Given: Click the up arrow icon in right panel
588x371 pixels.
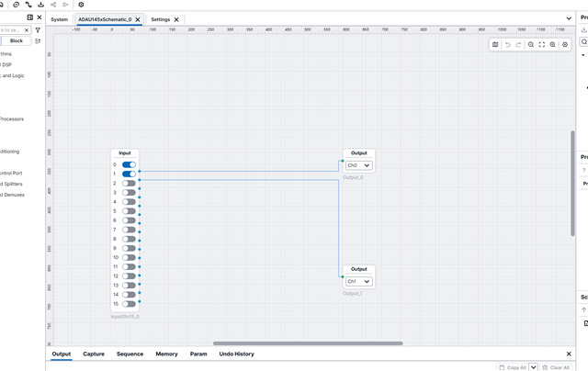Looking at the screenshot, I should click(x=584, y=309).
